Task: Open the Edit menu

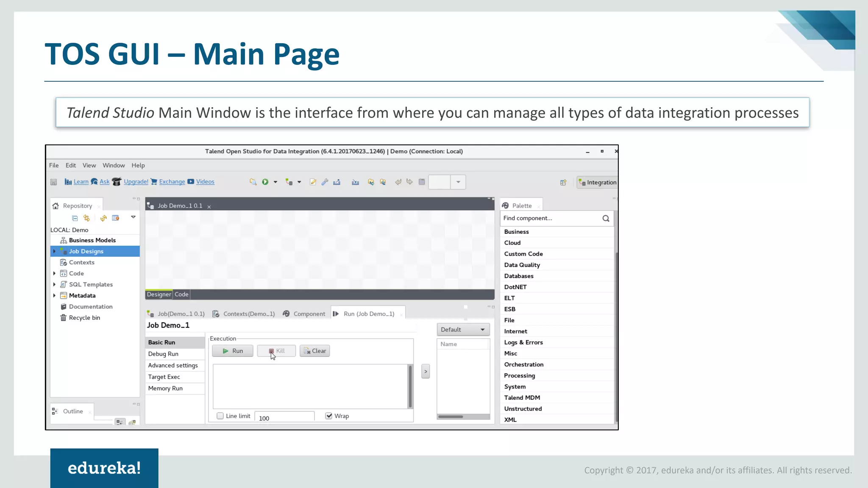Action: [x=71, y=165]
